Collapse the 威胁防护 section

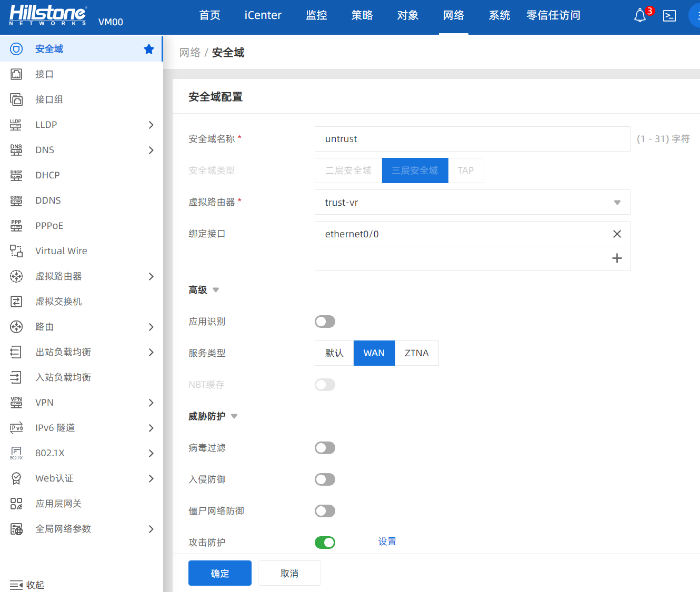click(x=234, y=416)
